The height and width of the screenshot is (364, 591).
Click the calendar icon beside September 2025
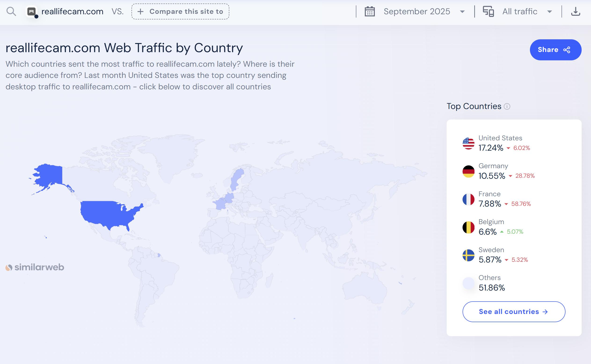(369, 11)
